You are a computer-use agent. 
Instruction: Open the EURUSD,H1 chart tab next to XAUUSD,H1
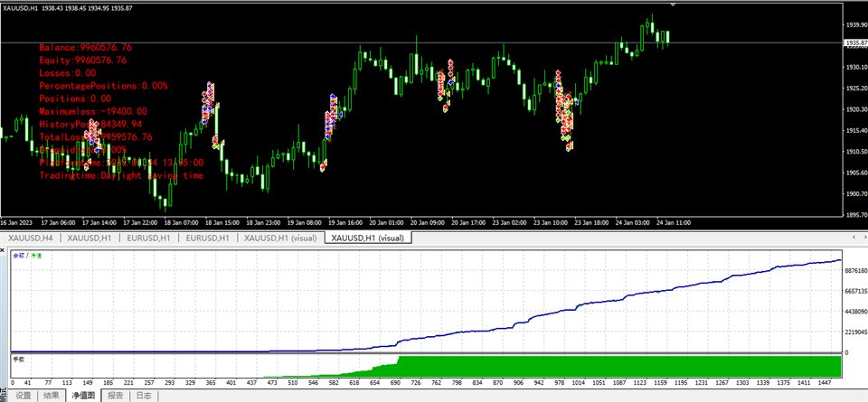[x=147, y=238]
